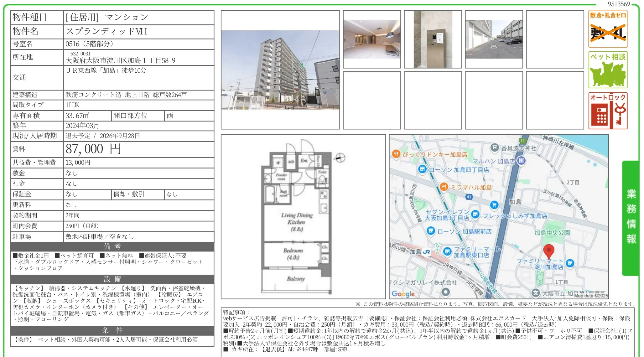Viewport: 644px width, 357px height.
Task: Open the 業務情報 green side tab
Action: pyautogui.click(x=631, y=218)
